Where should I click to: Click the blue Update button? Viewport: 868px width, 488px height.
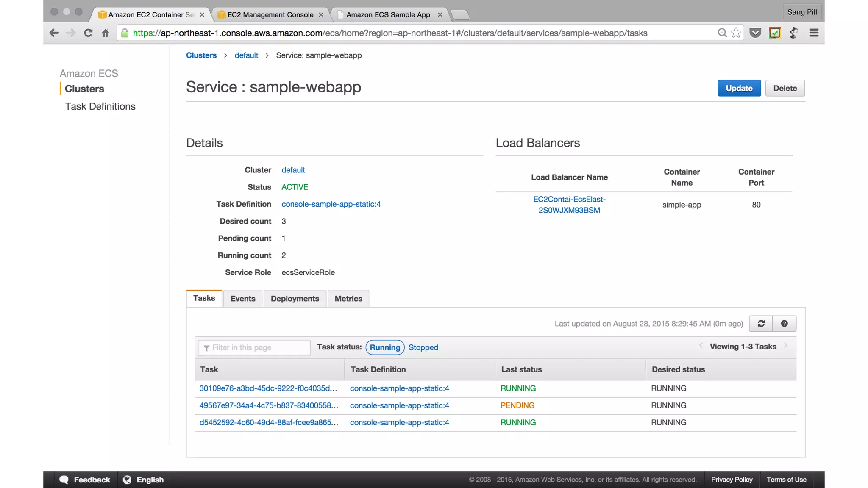pos(739,88)
